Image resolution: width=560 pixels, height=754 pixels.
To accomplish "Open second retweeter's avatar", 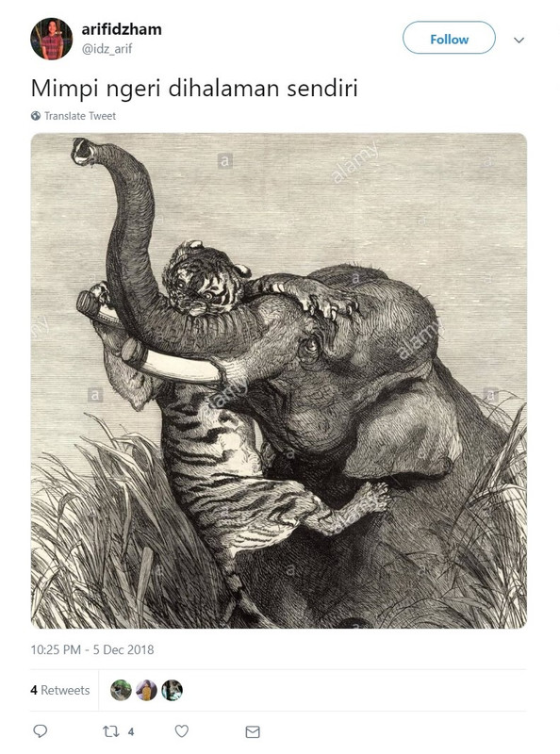I will pyautogui.click(x=146, y=690).
